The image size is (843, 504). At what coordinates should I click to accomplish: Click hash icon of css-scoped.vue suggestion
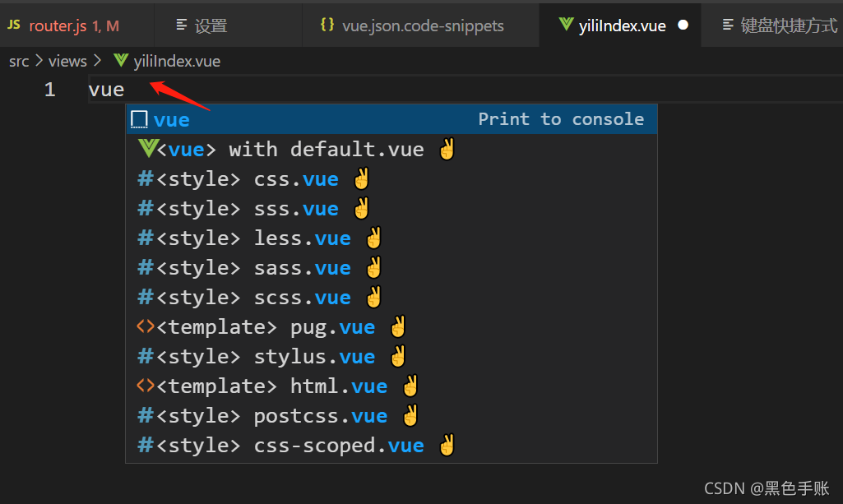(145, 444)
